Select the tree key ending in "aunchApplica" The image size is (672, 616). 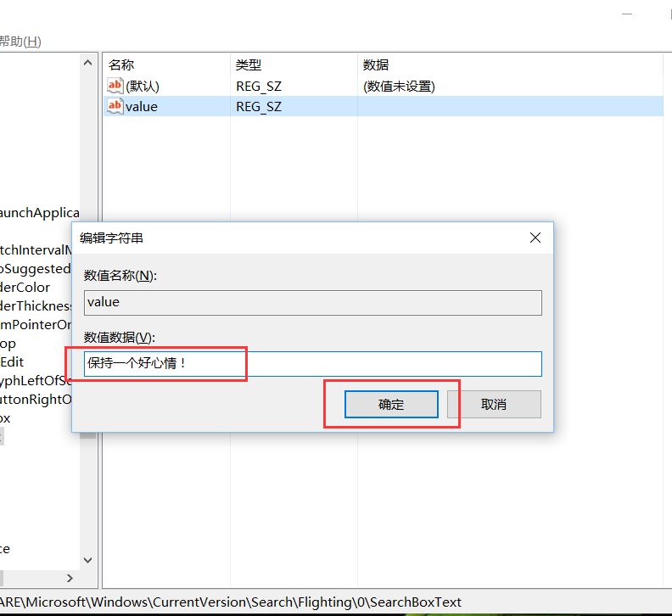coord(39,212)
